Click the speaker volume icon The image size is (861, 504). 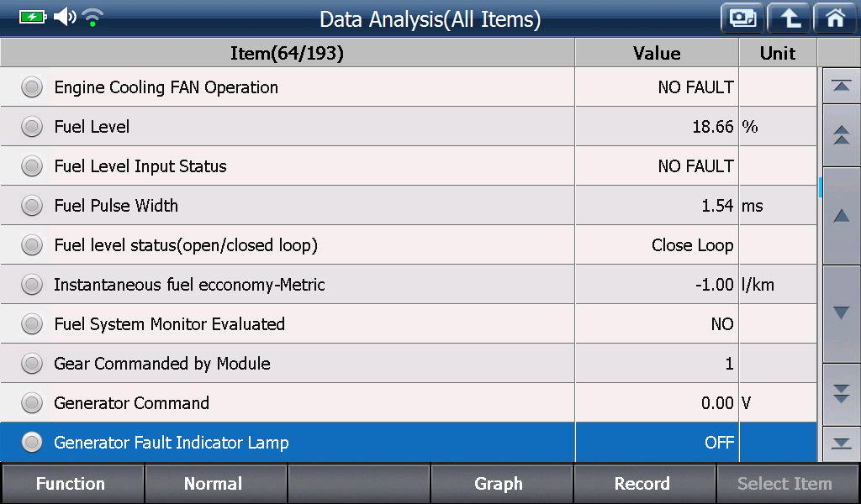click(x=65, y=17)
